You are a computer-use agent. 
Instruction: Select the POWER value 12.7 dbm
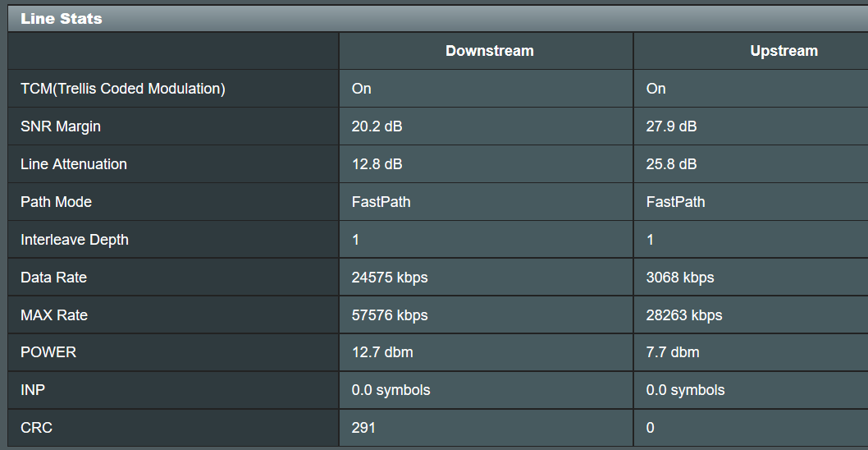pos(382,352)
